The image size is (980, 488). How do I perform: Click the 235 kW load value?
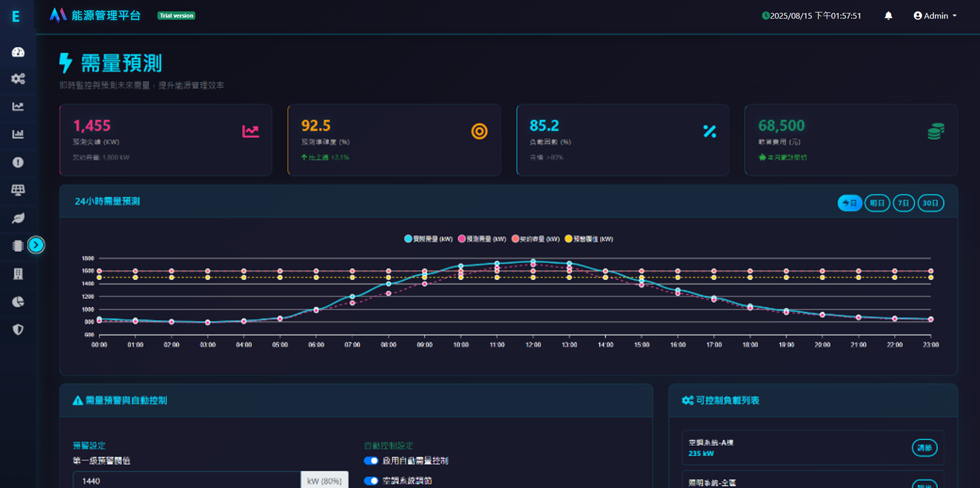(x=701, y=454)
